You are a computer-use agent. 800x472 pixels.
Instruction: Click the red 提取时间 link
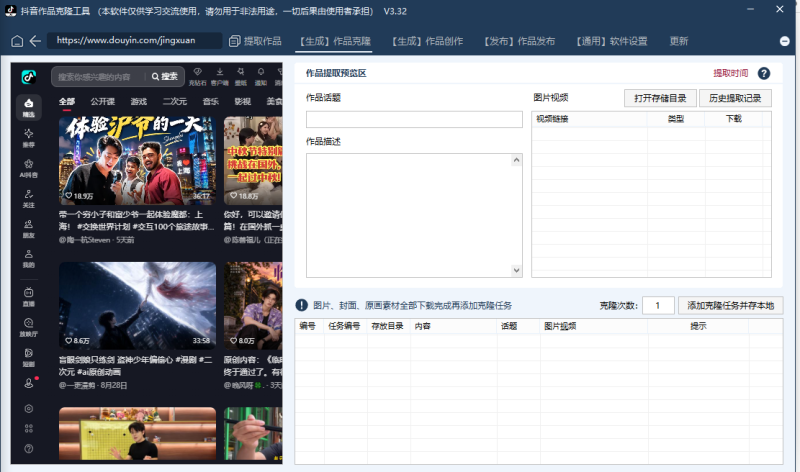(731, 73)
